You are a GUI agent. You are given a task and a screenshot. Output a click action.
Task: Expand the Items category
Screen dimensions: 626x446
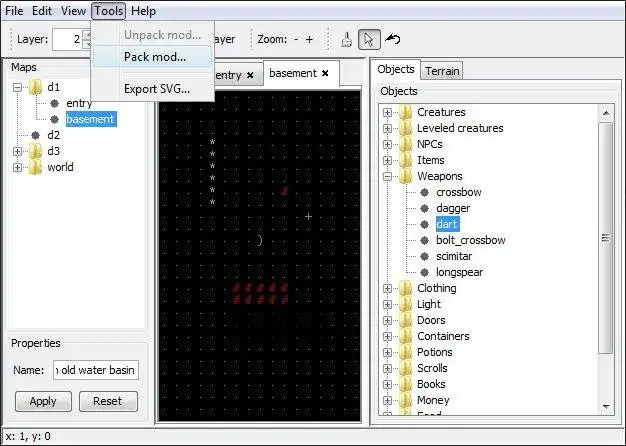pyautogui.click(x=387, y=160)
